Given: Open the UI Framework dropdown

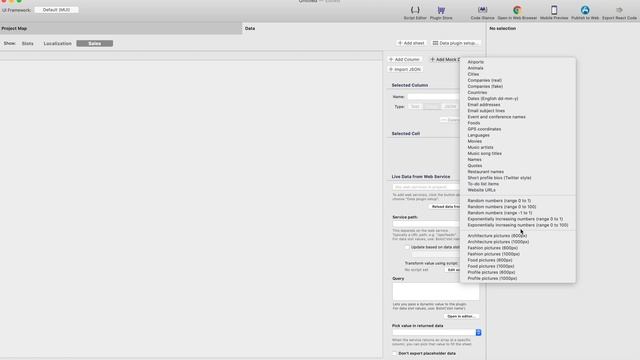Looking at the screenshot, I should pos(56,10).
